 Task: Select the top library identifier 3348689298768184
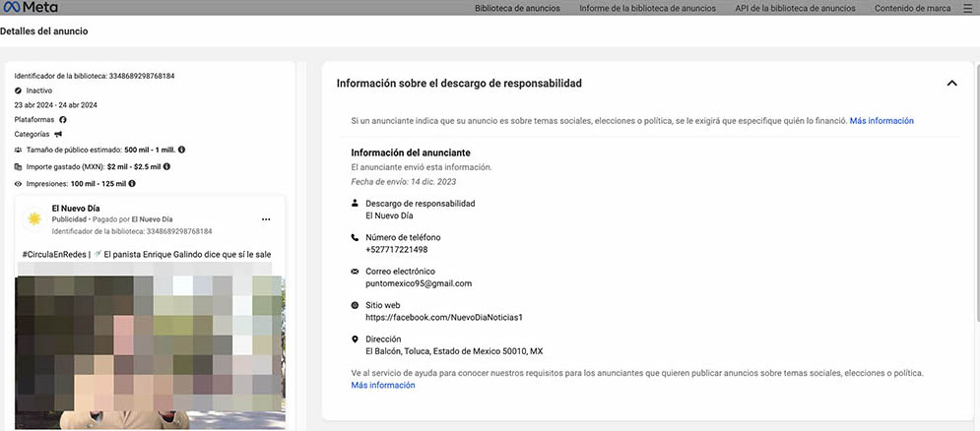[142, 76]
